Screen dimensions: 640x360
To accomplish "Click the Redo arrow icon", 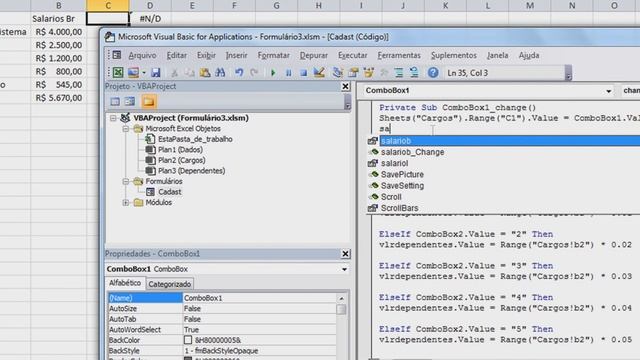I will click(254, 73).
